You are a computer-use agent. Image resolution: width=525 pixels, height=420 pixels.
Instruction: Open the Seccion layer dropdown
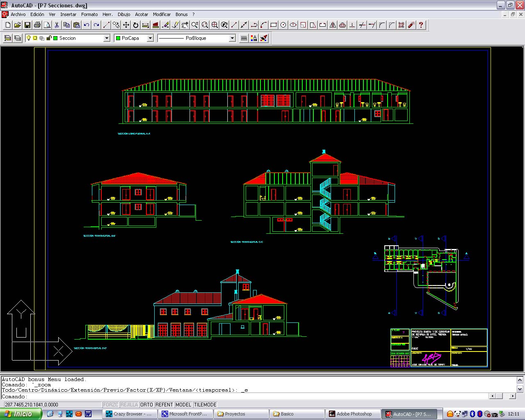coord(107,38)
